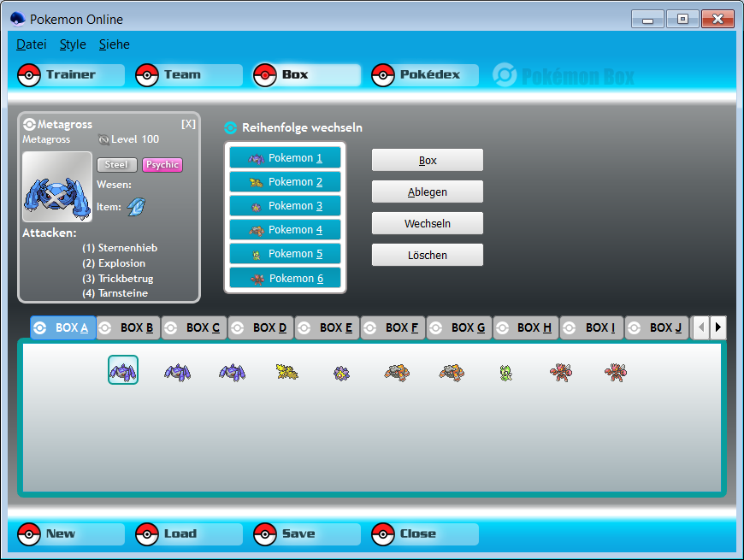Select the BOX I tab

592,327
